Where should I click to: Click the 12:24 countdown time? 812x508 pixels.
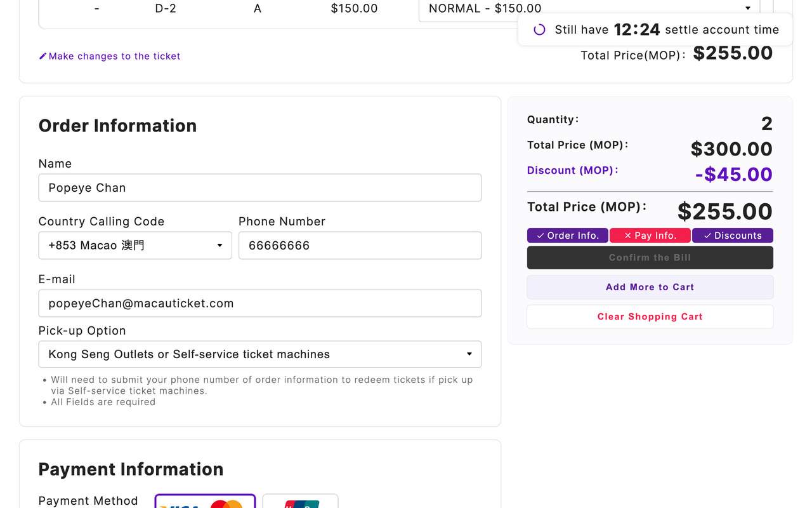[x=637, y=29]
